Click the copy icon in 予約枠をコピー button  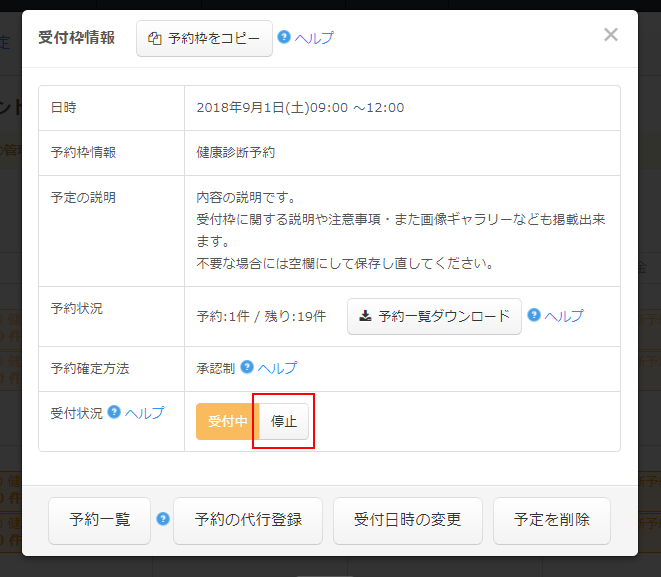[154, 39]
